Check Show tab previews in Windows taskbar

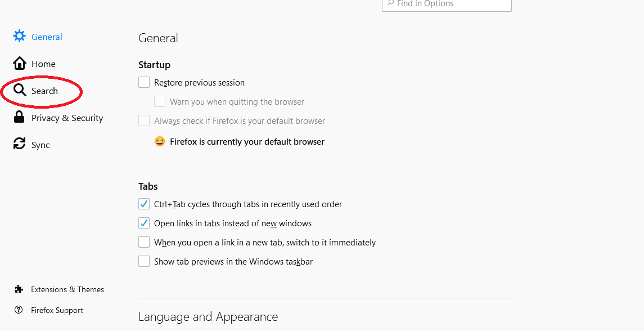tap(144, 262)
